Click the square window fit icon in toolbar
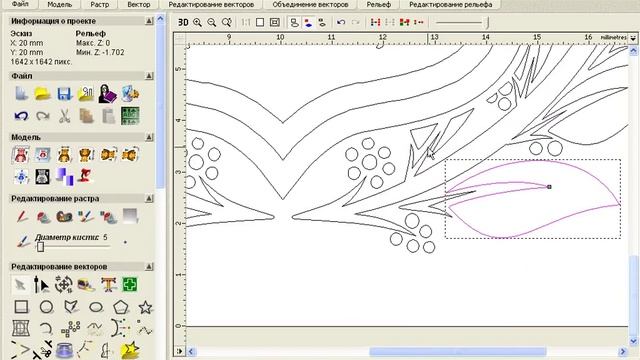 point(260,22)
